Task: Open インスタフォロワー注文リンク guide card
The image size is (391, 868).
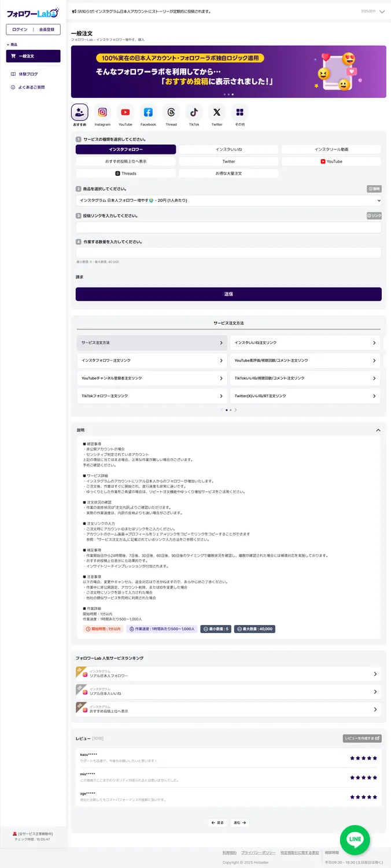Action: (x=152, y=361)
